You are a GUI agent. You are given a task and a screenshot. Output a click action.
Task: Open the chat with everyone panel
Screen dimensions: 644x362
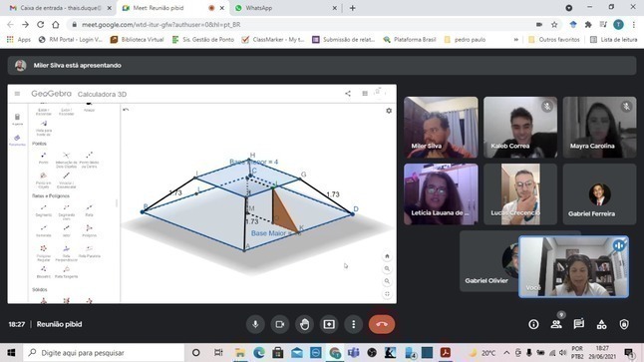[x=579, y=324]
